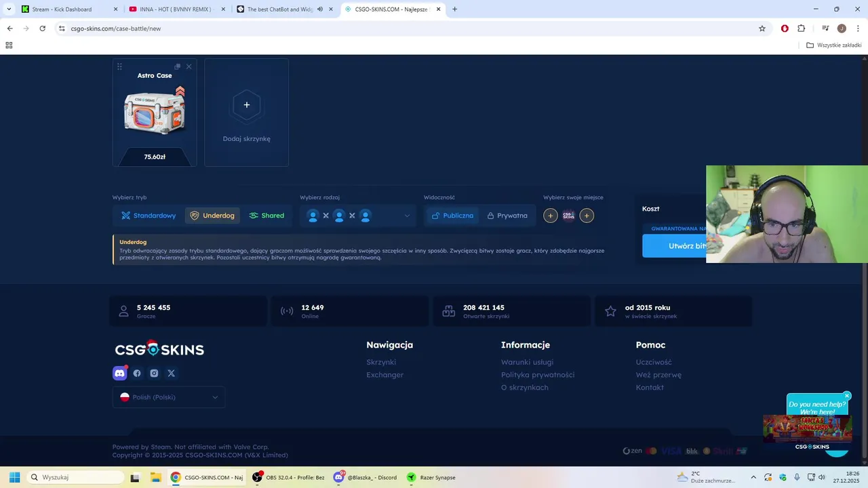Grab the Astro Case drag handle
Screen dimensions: 868x488
[119, 66]
